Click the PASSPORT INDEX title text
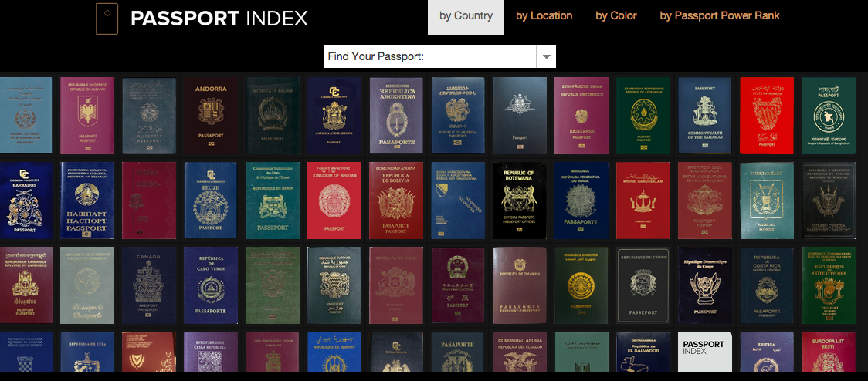Image resolution: width=868 pixels, height=381 pixels. click(219, 19)
